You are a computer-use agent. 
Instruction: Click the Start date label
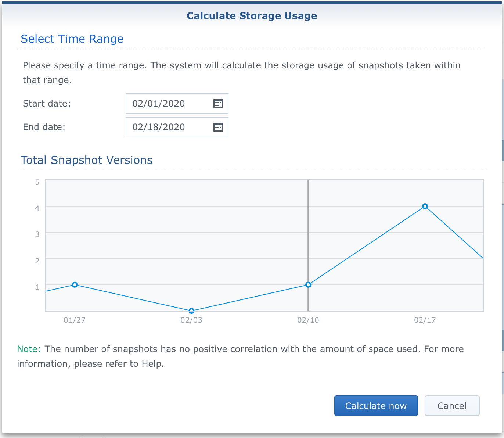click(x=47, y=104)
